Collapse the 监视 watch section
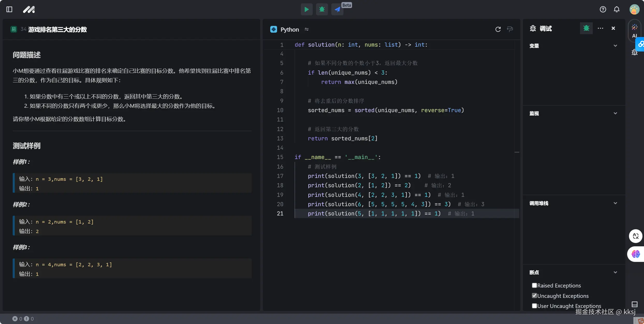644x324 pixels. tap(615, 113)
